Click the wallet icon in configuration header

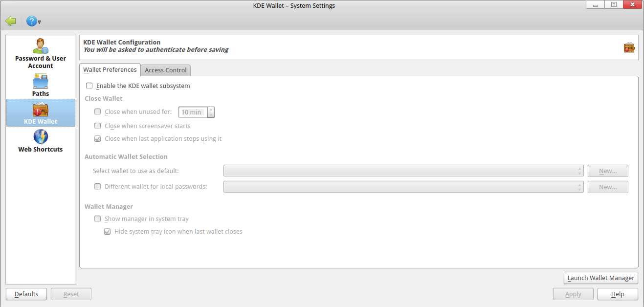[x=629, y=47]
